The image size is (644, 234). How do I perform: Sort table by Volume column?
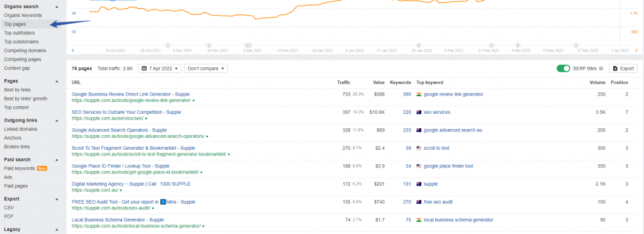tap(597, 82)
